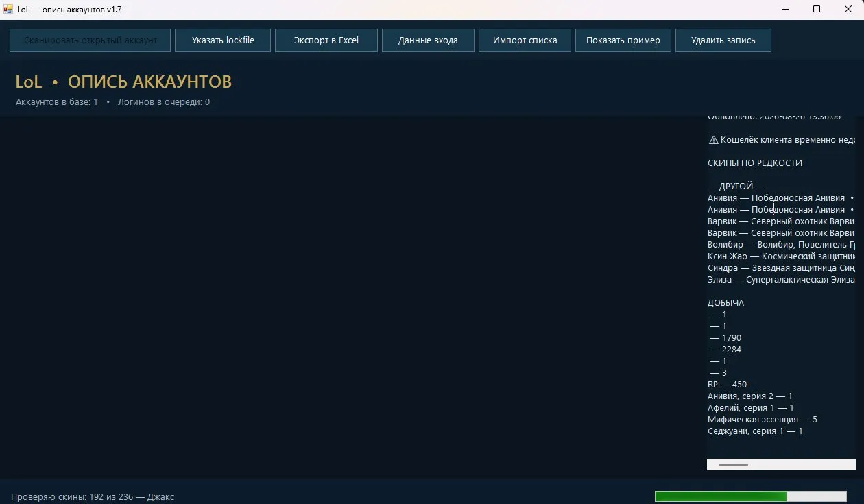Open the Указать lockfile dialog
The width and height of the screenshot is (864, 504).
coord(223,40)
